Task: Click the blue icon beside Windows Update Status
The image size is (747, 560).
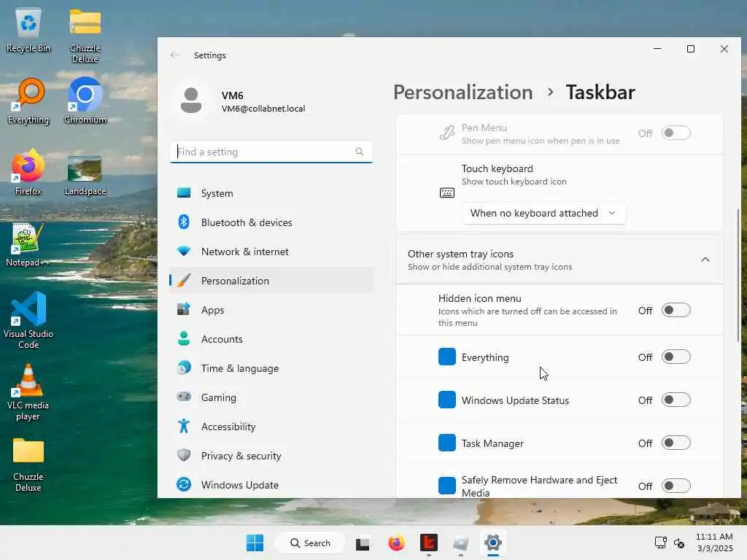Action: (447, 400)
